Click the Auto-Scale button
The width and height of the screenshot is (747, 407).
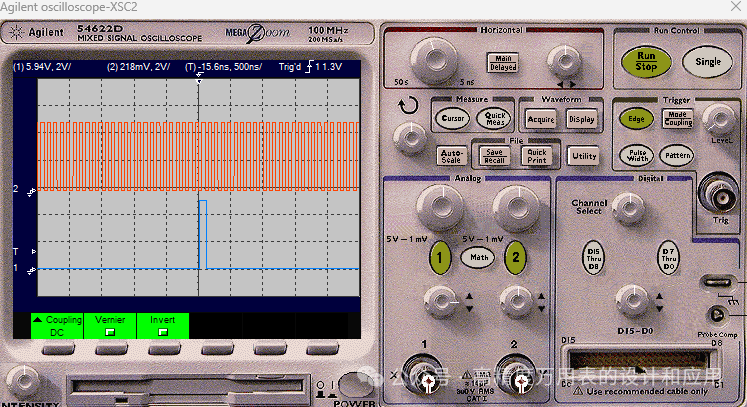(x=451, y=156)
